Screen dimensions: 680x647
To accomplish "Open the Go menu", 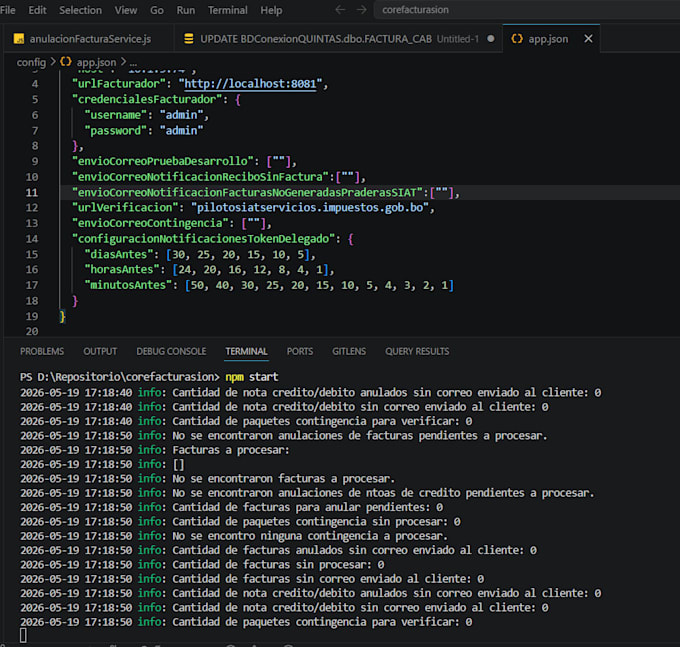I will coord(157,10).
